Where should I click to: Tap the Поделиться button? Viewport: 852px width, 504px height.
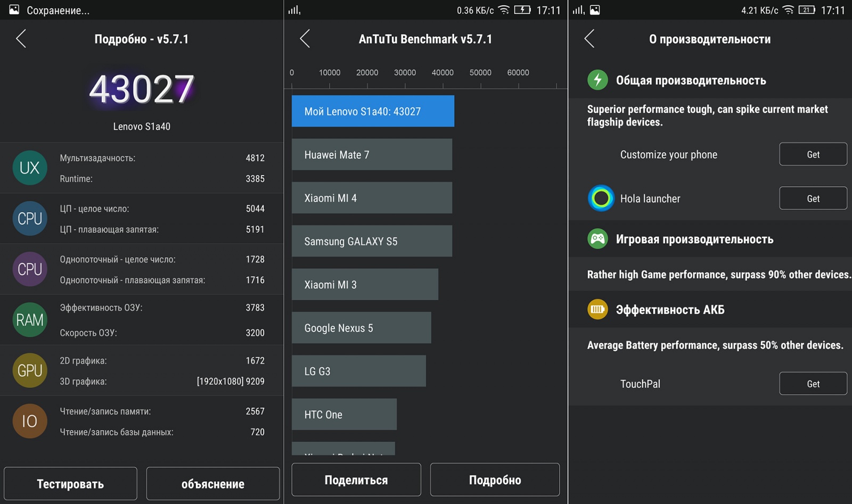point(356,480)
